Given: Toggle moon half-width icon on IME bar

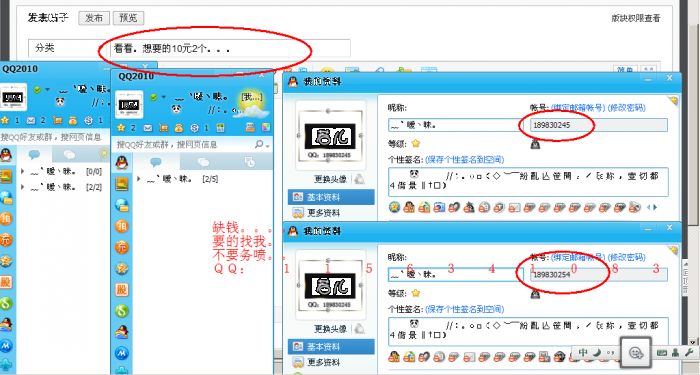Looking at the screenshot, I should [597, 352].
